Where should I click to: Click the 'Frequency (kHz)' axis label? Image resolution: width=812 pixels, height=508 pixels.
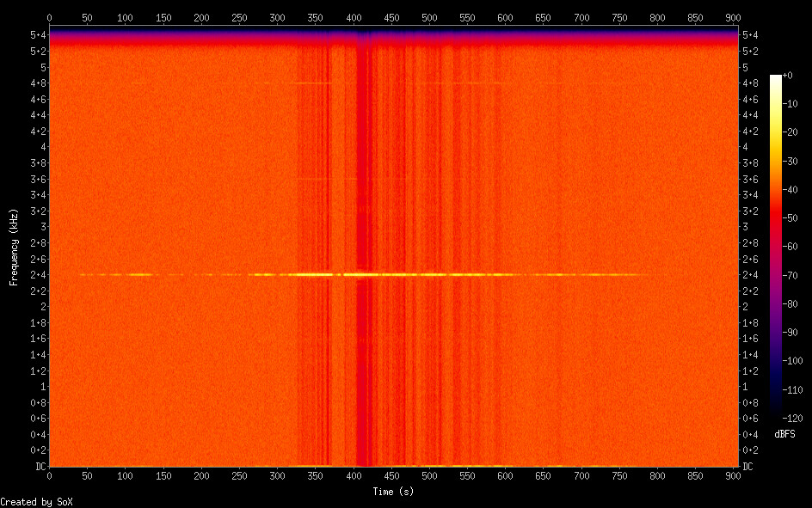pyautogui.click(x=14, y=246)
